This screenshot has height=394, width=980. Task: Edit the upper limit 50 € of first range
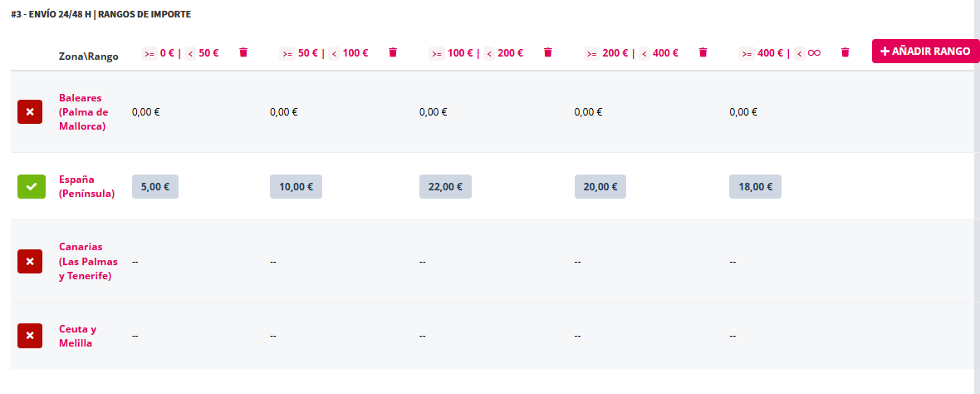[x=208, y=53]
